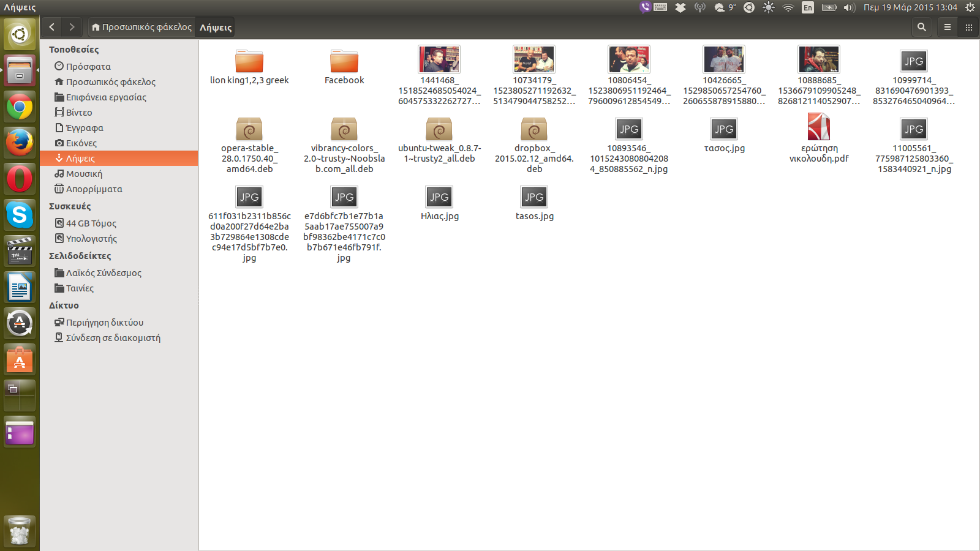Image resolution: width=980 pixels, height=551 pixels.
Task: Open Firefox from the launcher
Action: pyautogui.click(x=20, y=143)
